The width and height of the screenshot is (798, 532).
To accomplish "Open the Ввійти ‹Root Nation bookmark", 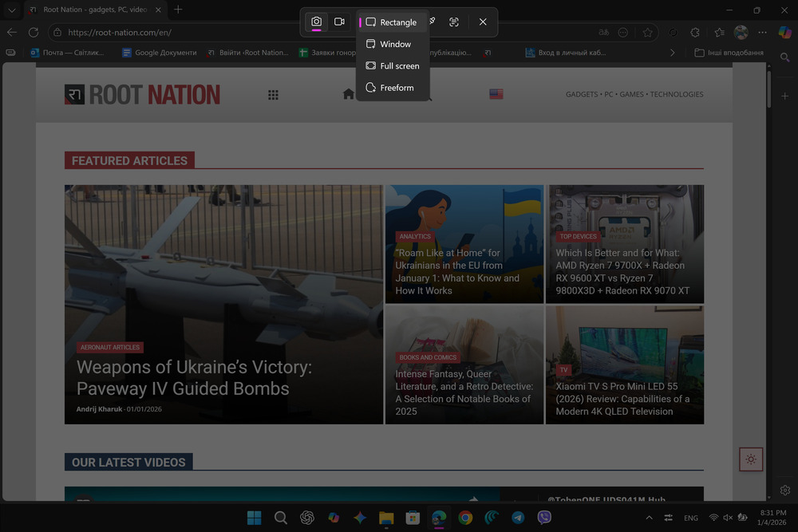I will click(x=248, y=53).
